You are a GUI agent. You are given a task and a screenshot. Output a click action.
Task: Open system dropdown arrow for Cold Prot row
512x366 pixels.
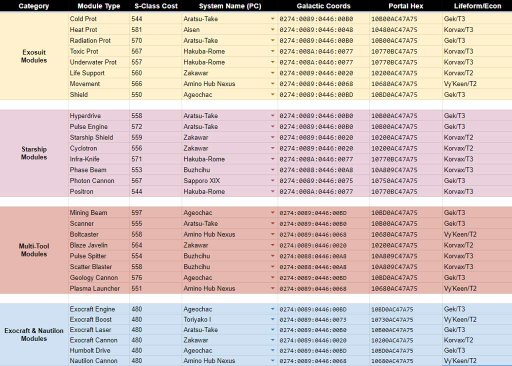click(273, 19)
